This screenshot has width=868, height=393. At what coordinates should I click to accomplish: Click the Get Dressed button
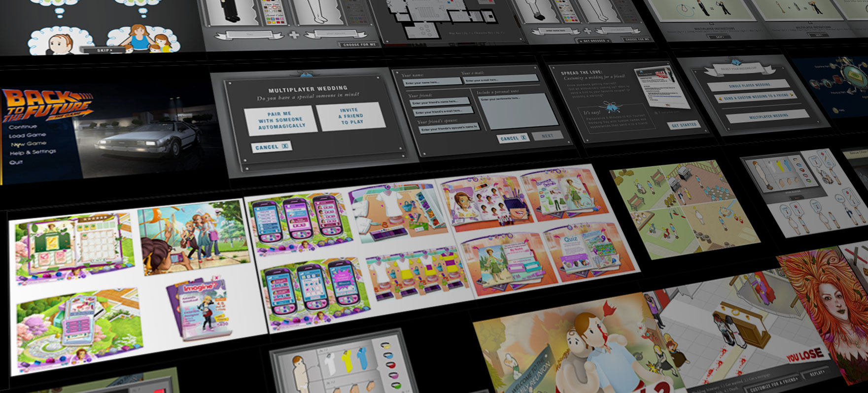point(593,40)
